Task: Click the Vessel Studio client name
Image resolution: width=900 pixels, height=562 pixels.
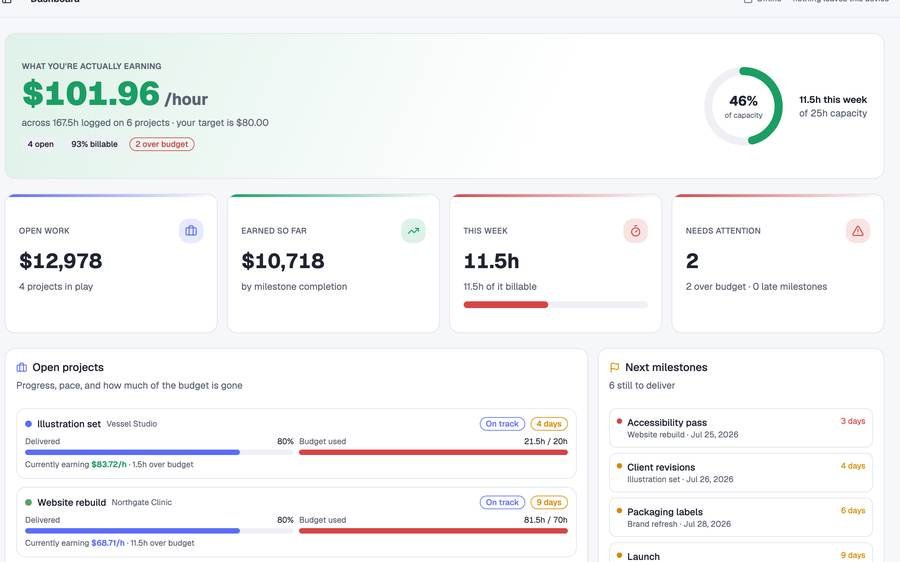Action: tap(132, 424)
